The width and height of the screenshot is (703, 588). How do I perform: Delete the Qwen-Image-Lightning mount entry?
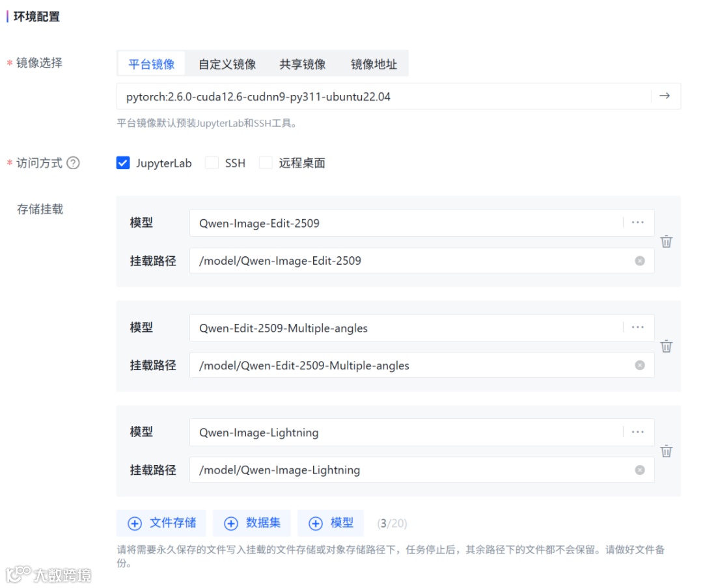(667, 451)
